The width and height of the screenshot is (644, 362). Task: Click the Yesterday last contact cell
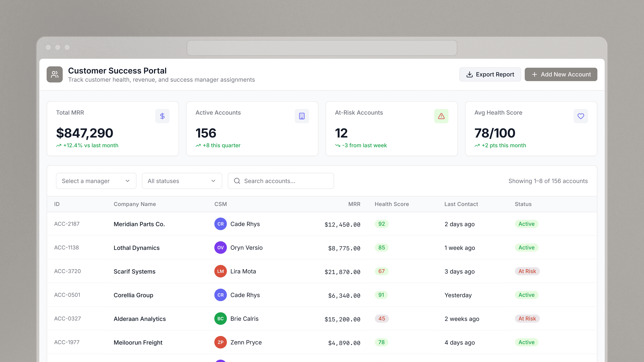[x=458, y=295]
